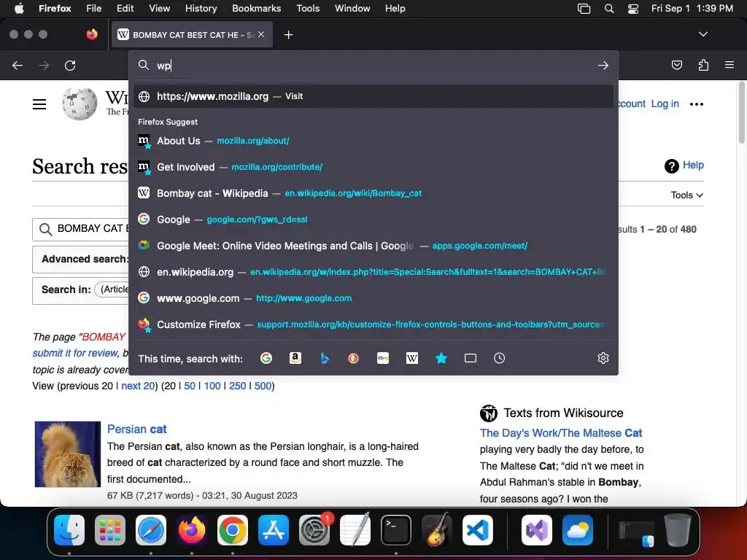Search history with the clock icon
747x560 pixels.
tap(499, 358)
